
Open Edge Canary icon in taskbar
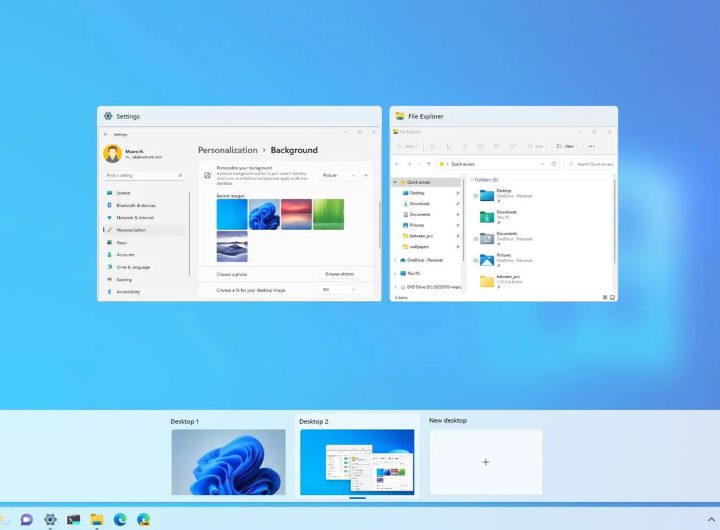click(144, 519)
